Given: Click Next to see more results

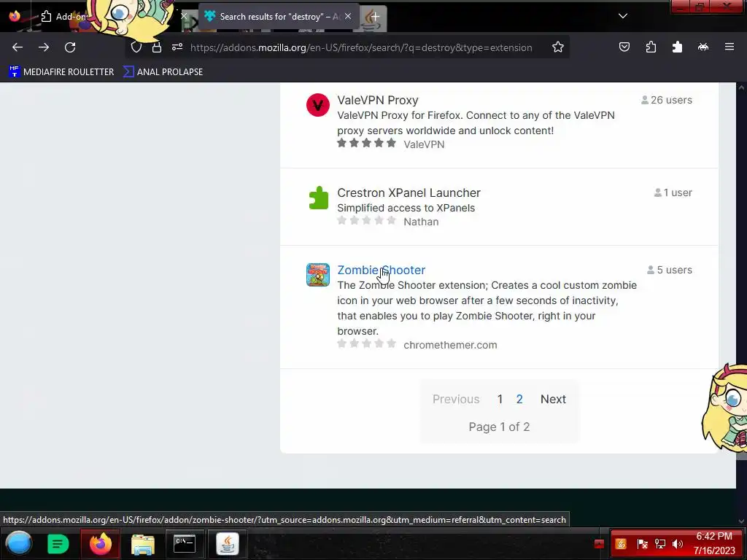Looking at the screenshot, I should coord(553,399).
